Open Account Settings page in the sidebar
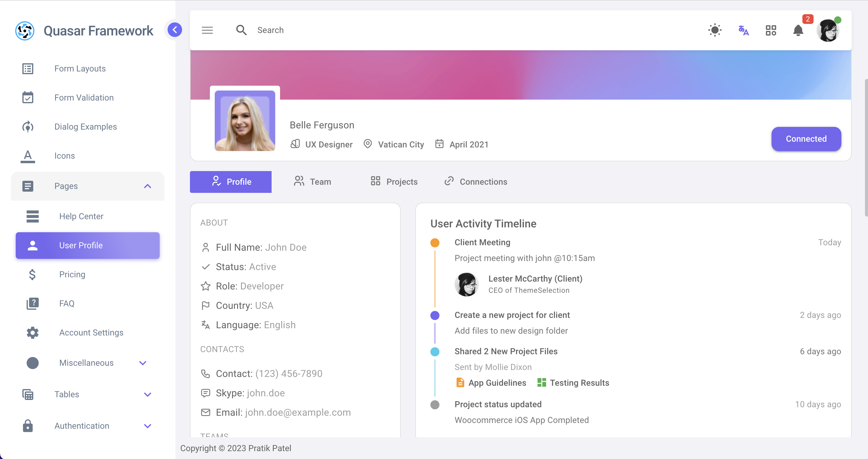Viewport: 868px width, 459px height. coord(91,332)
